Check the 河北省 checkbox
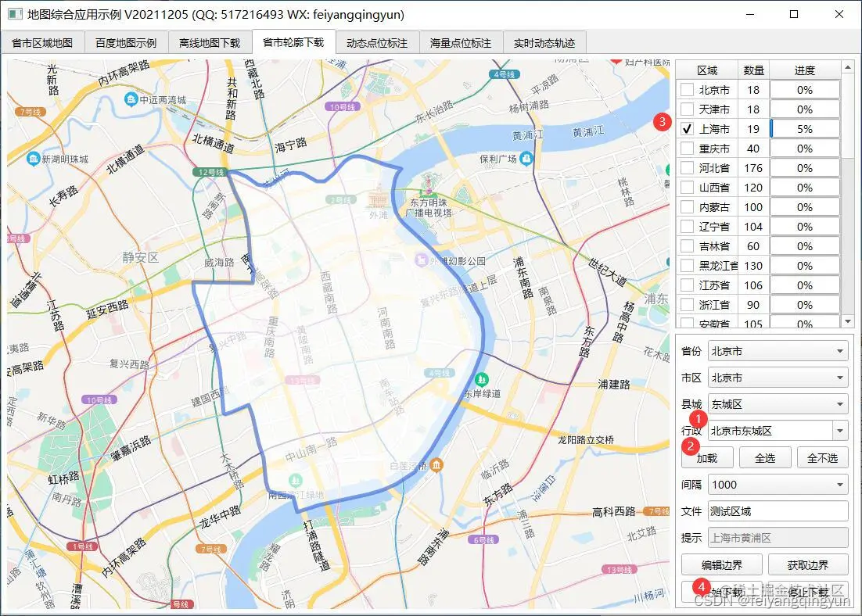 pyautogui.click(x=688, y=167)
